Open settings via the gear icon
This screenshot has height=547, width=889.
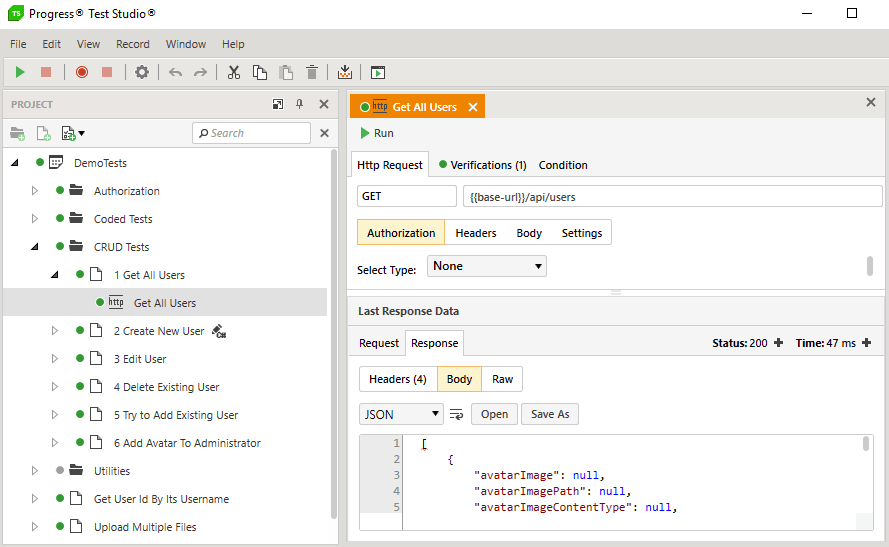click(x=142, y=72)
